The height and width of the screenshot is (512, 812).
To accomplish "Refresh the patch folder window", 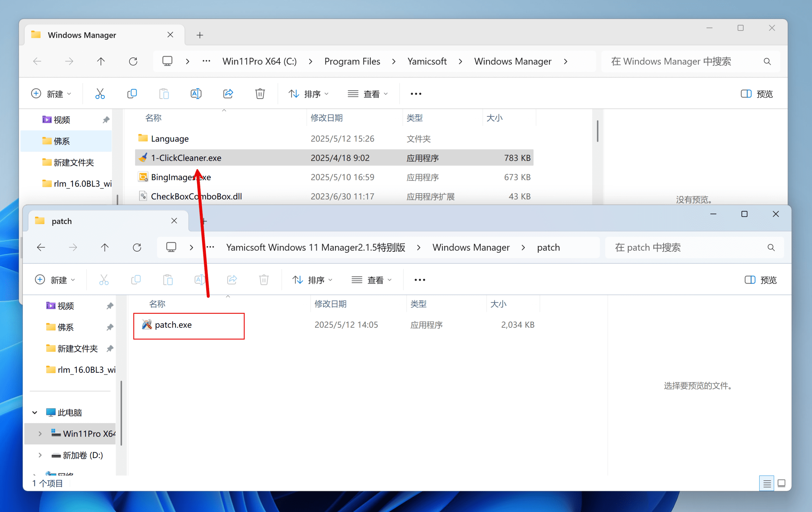I will (x=137, y=247).
